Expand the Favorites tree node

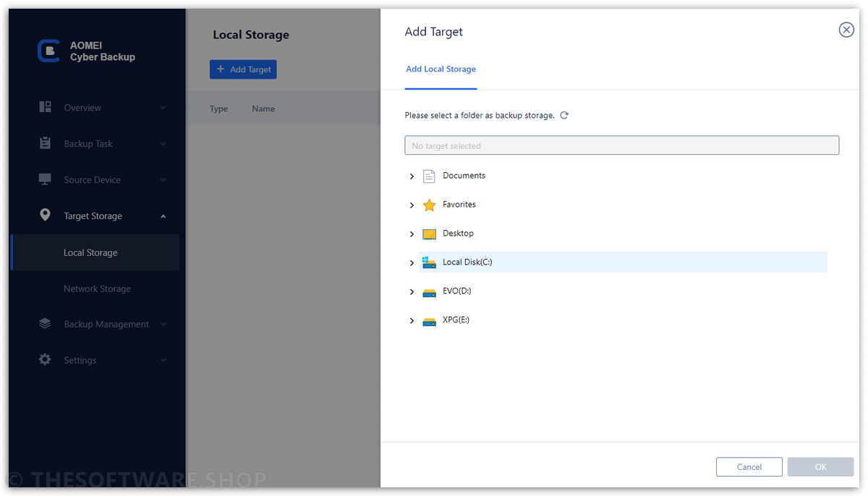coord(412,205)
